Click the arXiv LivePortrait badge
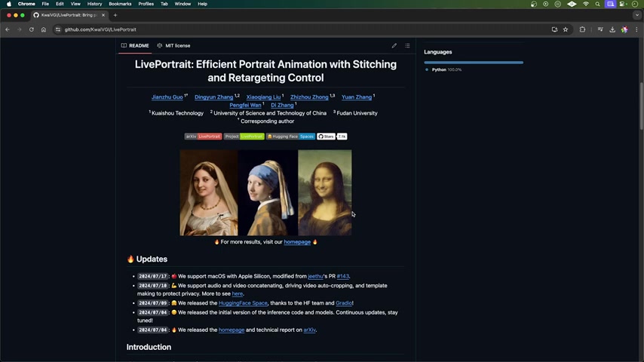 tap(203, 137)
